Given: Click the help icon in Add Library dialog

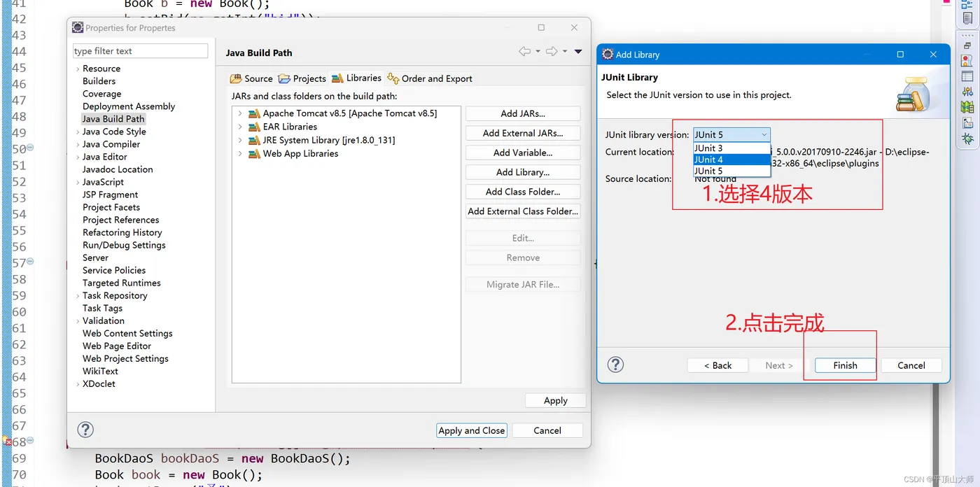Looking at the screenshot, I should (615, 365).
